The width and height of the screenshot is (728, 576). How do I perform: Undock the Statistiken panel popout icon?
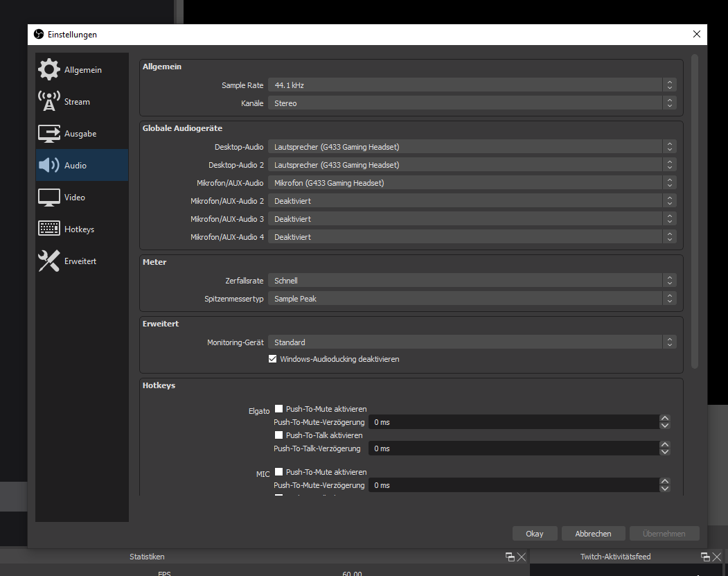510,557
